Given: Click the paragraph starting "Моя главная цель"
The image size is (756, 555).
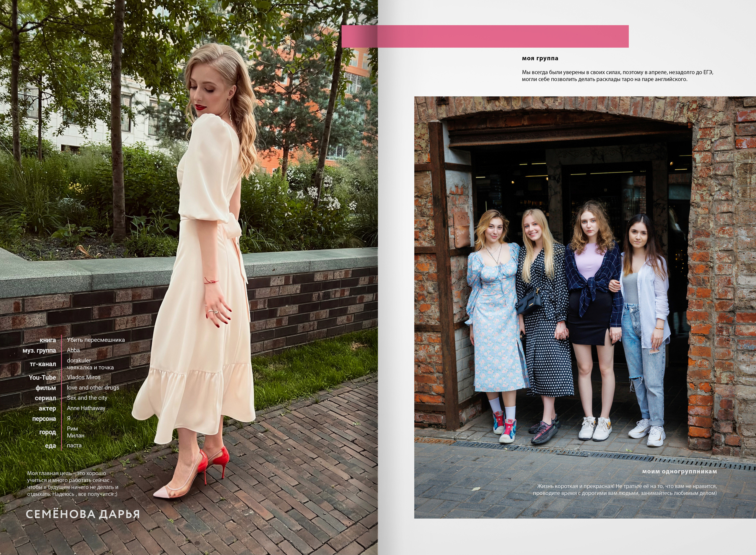Looking at the screenshot, I should [x=73, y=483].
